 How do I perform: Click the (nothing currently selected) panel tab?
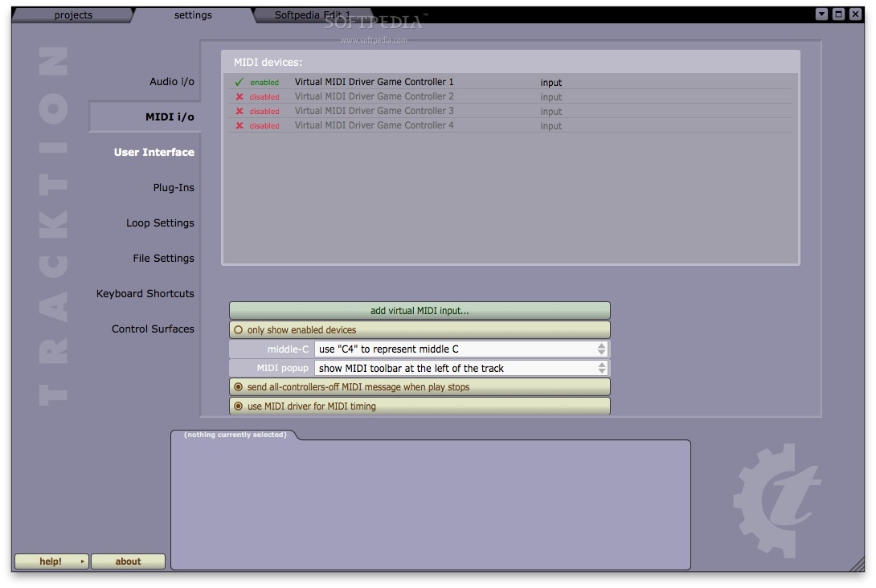coord(235,435)
